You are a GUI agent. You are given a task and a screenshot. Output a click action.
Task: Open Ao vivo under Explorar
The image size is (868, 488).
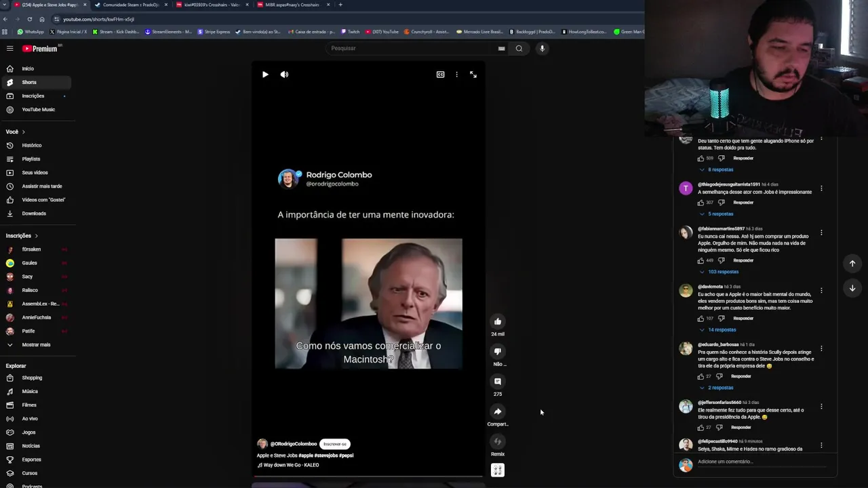pos(35,418)
